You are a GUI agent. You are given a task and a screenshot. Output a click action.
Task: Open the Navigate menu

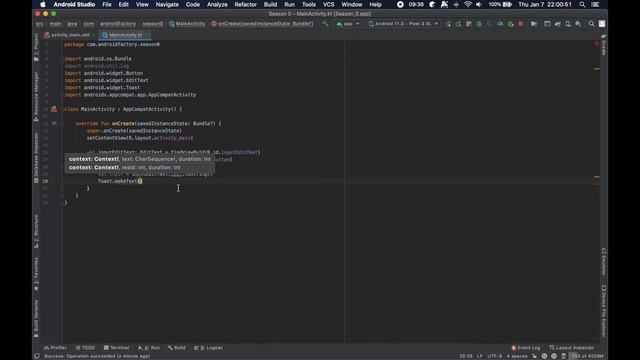[x=167, y=4]
